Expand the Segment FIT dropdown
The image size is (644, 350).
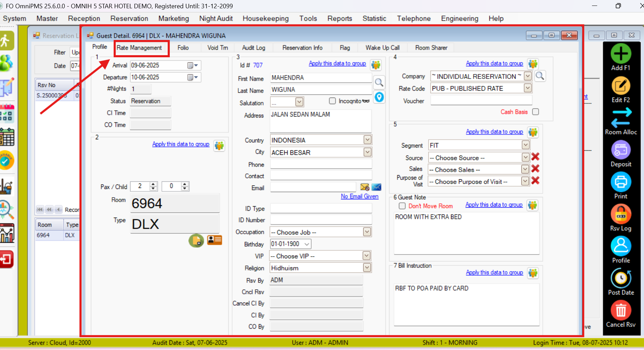point(526,145)
